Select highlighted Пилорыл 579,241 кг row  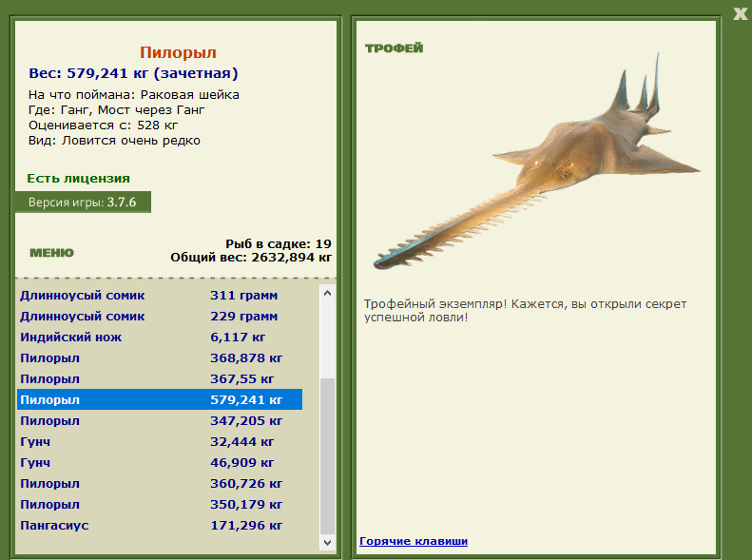click(x=160, y=399)
